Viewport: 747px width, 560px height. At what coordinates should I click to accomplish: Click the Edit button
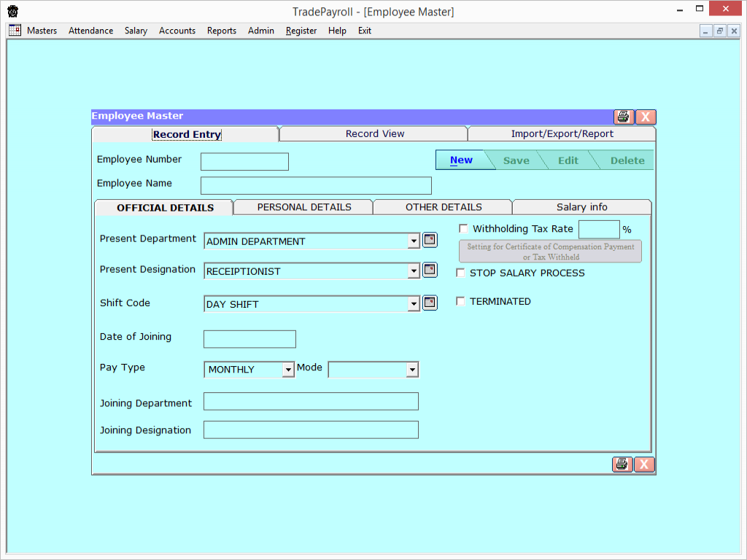(x=568, y=160)
